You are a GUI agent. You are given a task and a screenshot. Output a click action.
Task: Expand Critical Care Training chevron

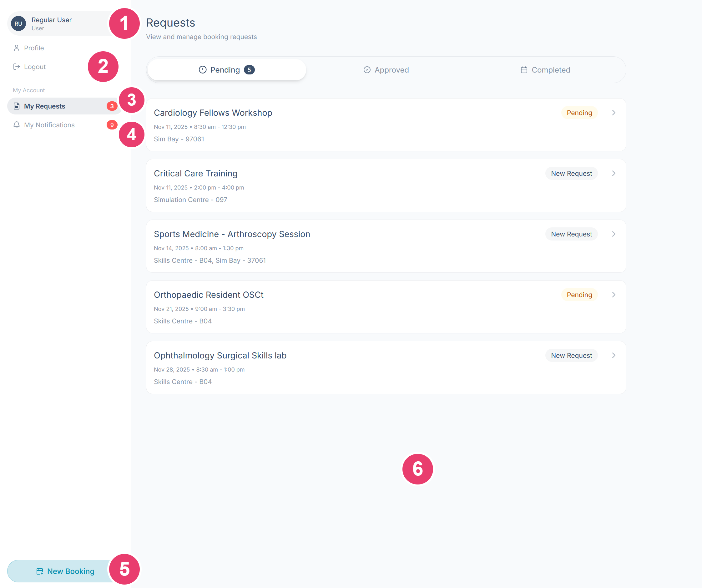tap(614, 173)
